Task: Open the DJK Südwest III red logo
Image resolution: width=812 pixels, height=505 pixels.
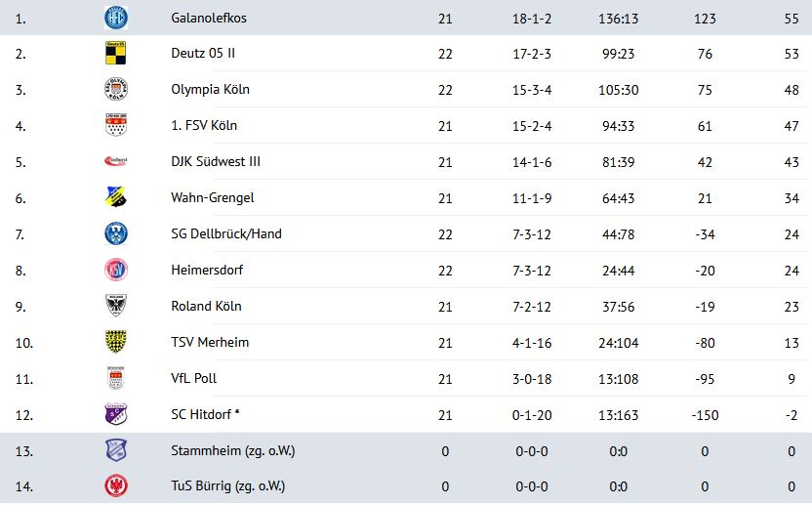Action: [116, 161]
